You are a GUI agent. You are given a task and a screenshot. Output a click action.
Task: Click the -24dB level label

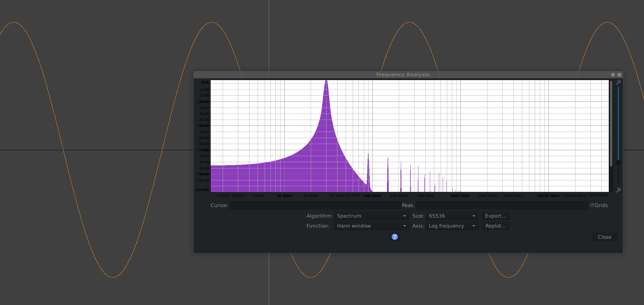[203, 102]
